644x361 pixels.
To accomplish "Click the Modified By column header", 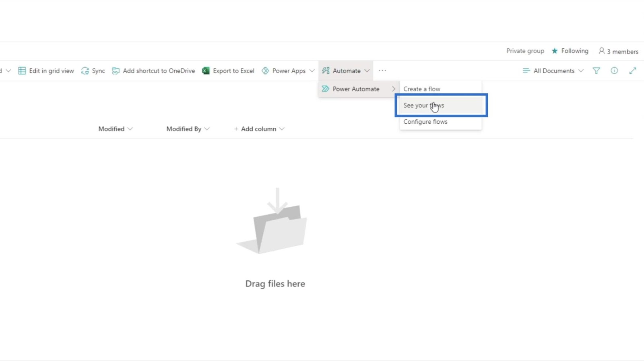I will click(184, 129).
